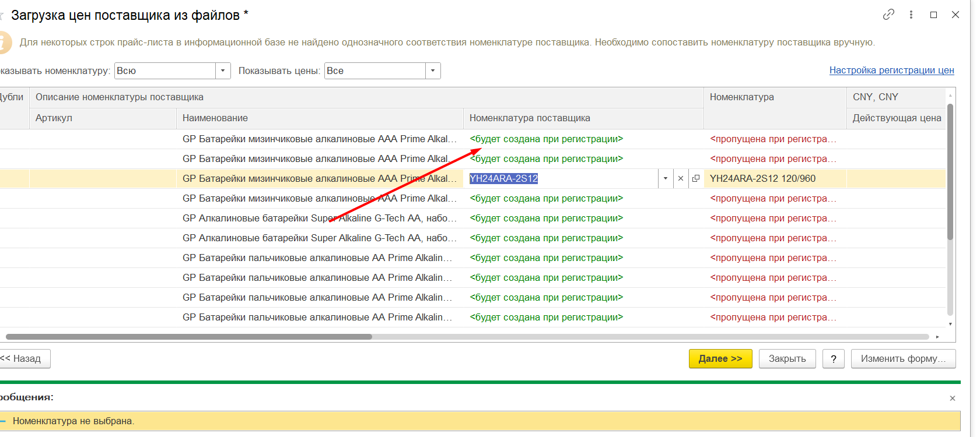This screenshot has width=980, height=437.
Task: Click the 'Номенклатура поставщика' column header
Action: coord(530,118)
